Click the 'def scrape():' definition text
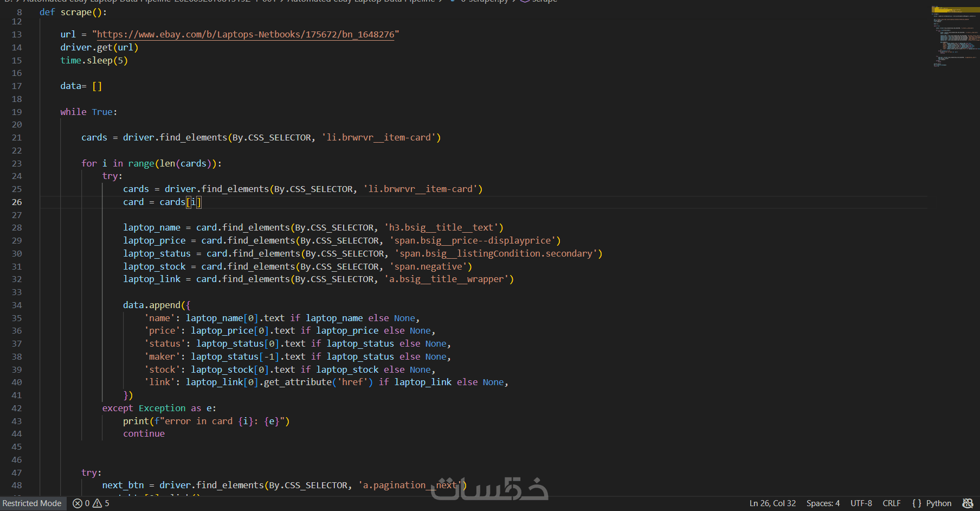The image size is (980, 511). click(73, 12)
